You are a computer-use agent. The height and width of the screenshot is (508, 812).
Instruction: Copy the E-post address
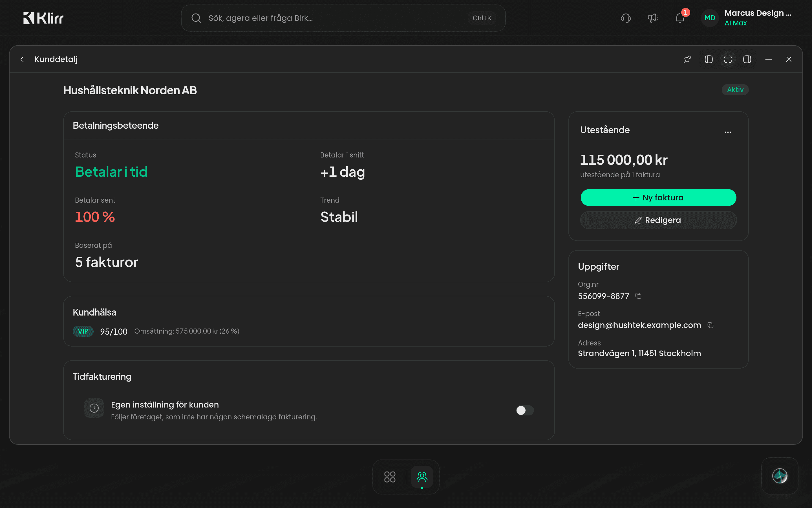point(710,325)
